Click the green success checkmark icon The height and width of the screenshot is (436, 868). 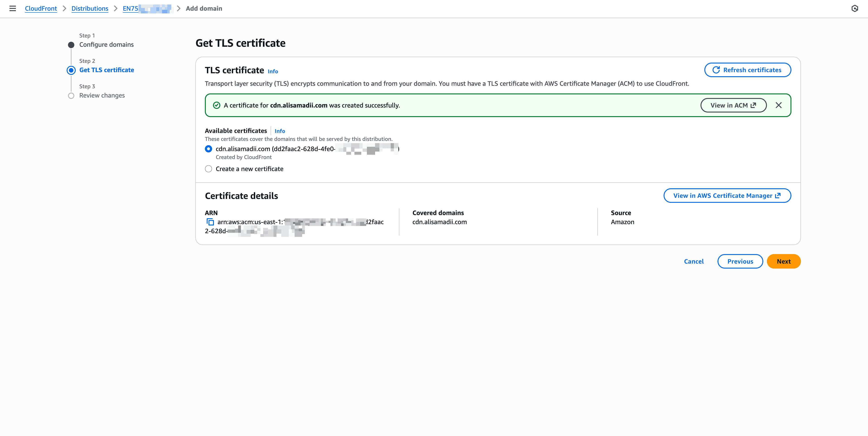216,105
